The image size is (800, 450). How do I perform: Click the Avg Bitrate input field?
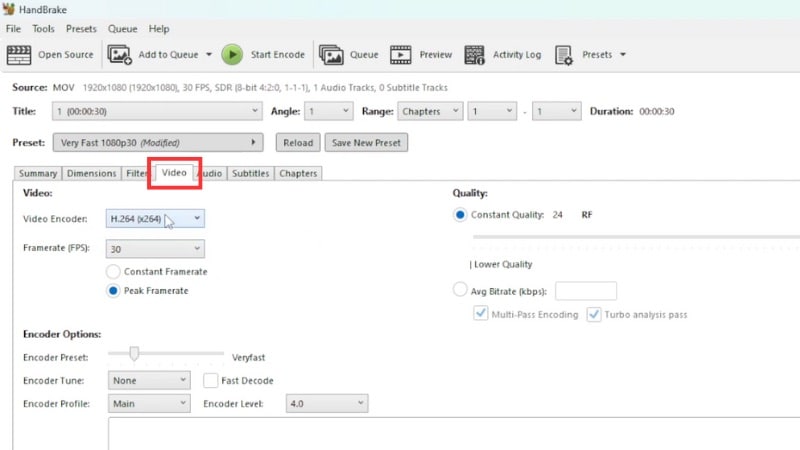pyautogui.click(x=586, y=291)
